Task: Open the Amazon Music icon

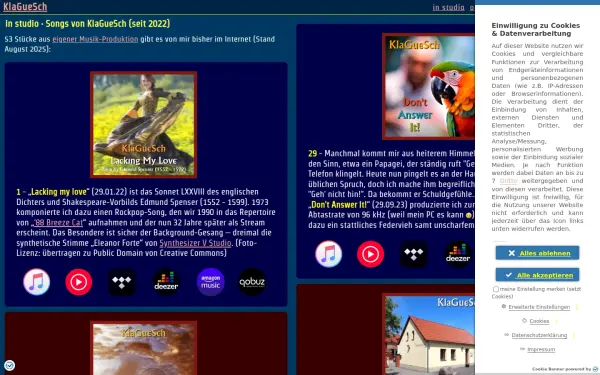Action: point(210,282)
